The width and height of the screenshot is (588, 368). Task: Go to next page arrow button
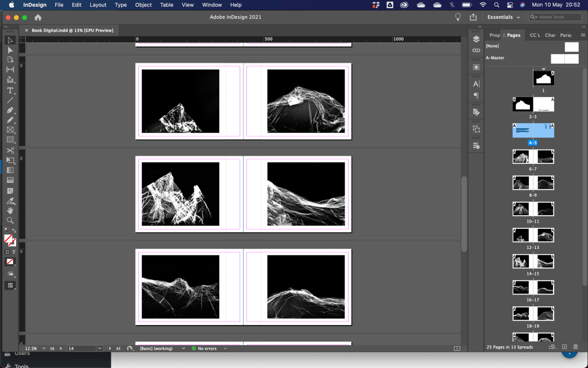(x=110, y=348)
